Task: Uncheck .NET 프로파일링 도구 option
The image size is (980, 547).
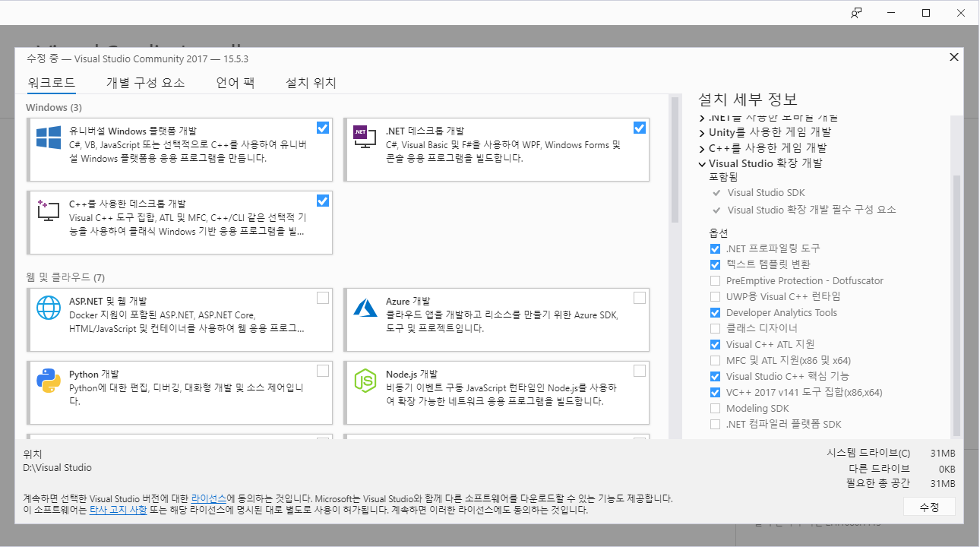Action: (715, 248)
